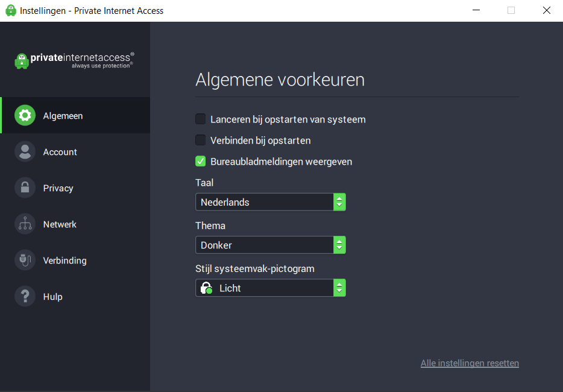The height and width of the screenshot is (392, 563).
Task: Close the Instellingen window
Action: [547, 10]
